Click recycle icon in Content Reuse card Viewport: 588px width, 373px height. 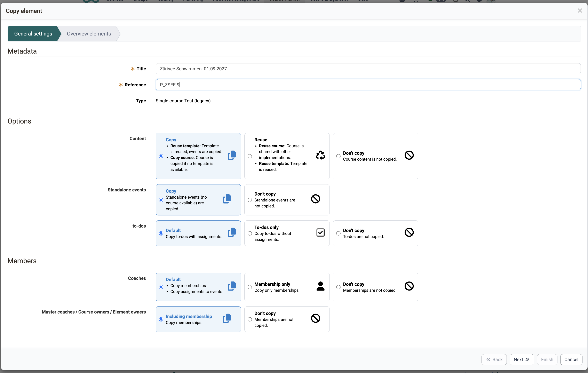pyautogui.click(x=320, y=155)
